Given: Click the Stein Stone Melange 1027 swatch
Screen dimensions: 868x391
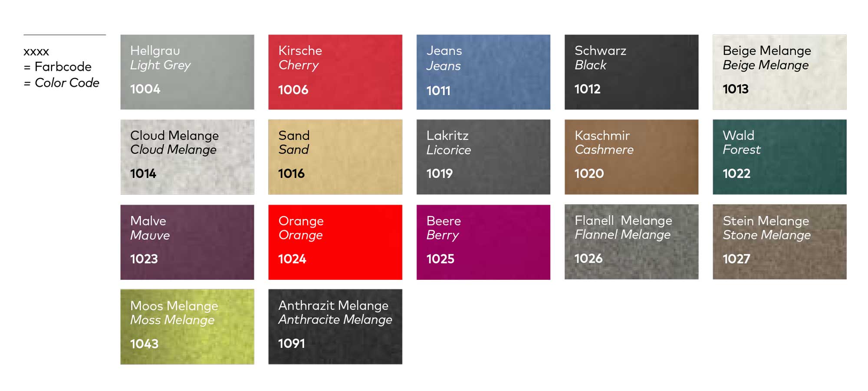Looking at the screenshot, I should tap(779, 242).
